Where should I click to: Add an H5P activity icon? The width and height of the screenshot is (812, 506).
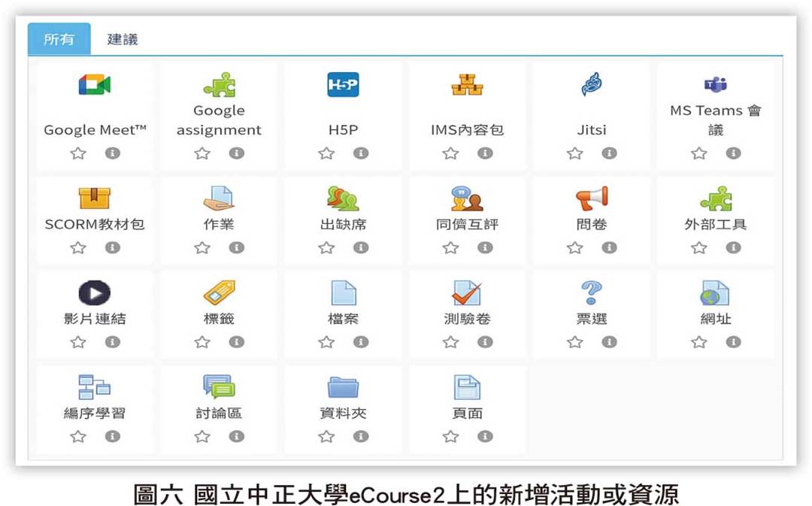click(x=343, y=85)
